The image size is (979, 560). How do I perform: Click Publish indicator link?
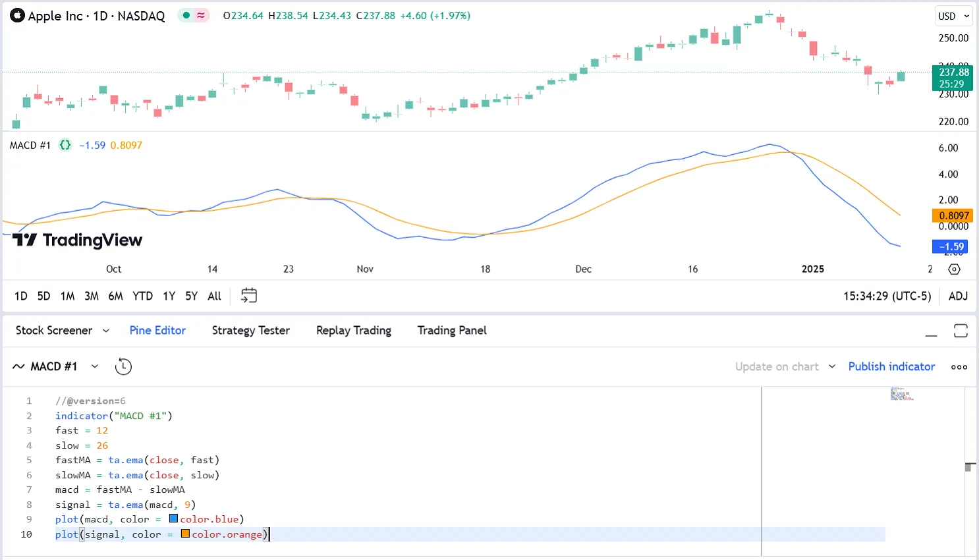coord(891,366)
